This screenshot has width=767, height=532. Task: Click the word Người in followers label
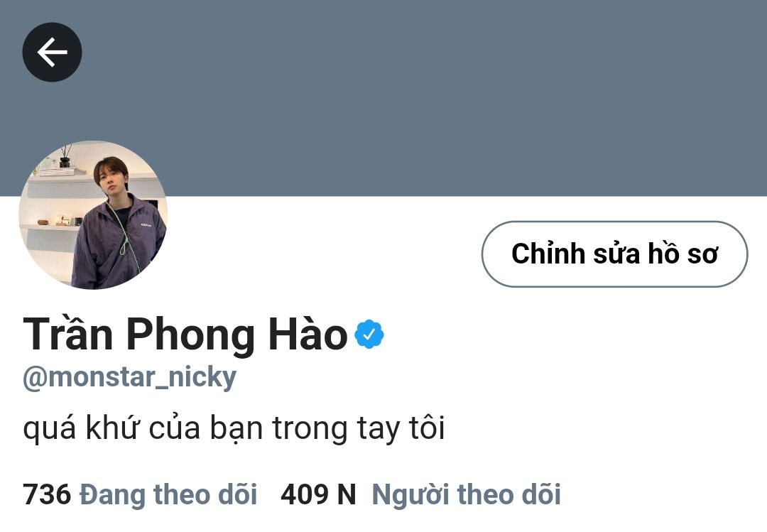tap(410, 495)
